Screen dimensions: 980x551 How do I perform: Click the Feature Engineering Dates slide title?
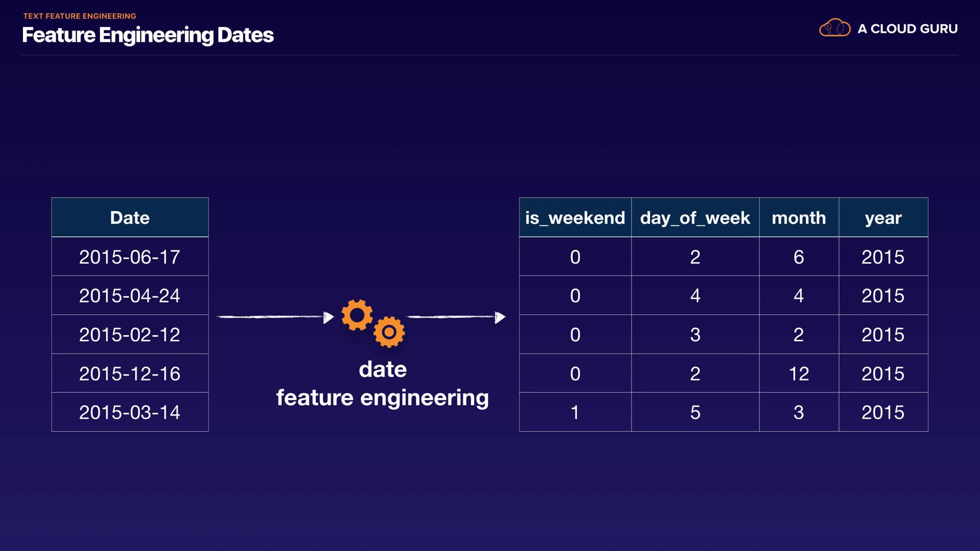(148, 35)
